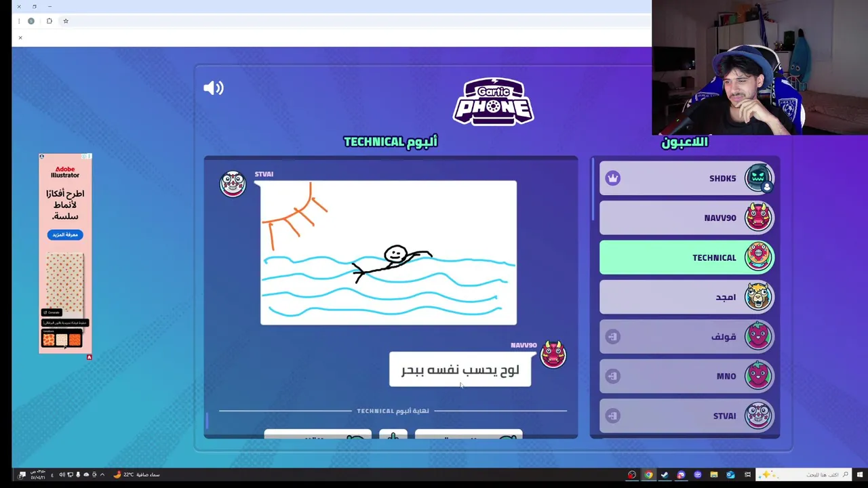Click the نهاية ألبوم TECHNICAL end marker text
This screenshot has height=488, width=868.
pos(393,411)
